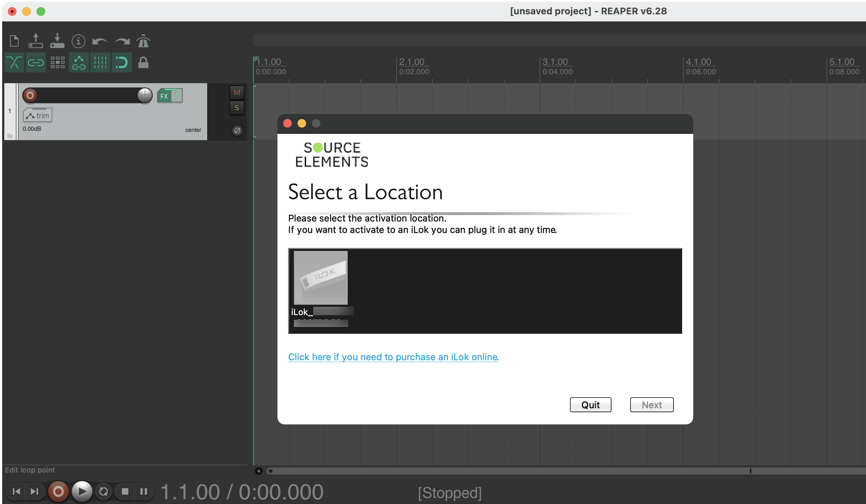Select the iLok device thumbnail
This screenshot has height=504, width=866.
tap(320, 278)
